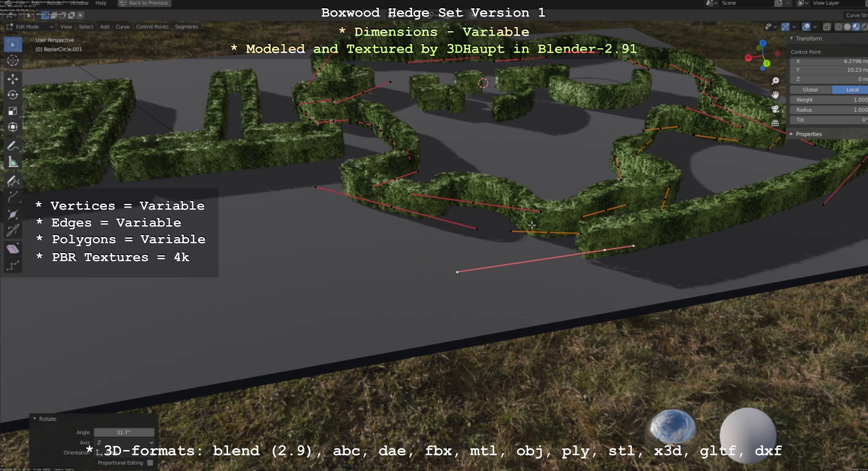This screenshot has width=868, height=471.
Task: Select the 3D Cursor tool
Action: [13, 61]
